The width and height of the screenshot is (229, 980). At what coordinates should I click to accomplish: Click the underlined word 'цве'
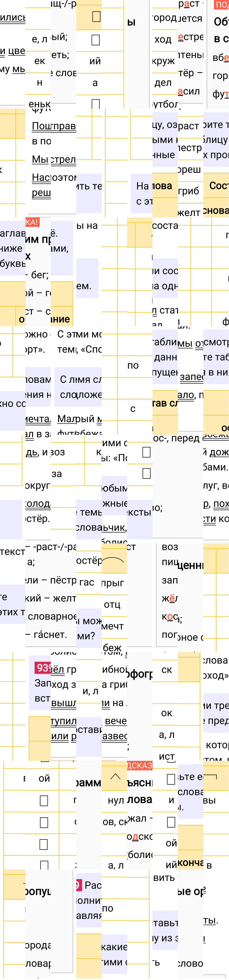(x=16, y=51)
